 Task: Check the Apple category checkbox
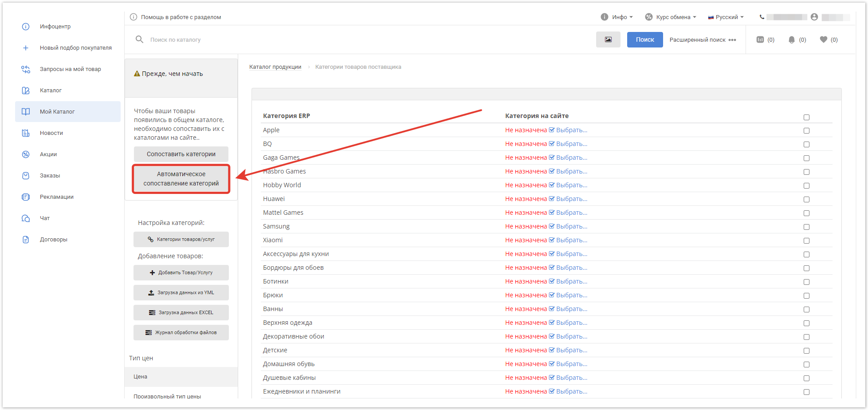pyautogui.click(x=806, y=131)
